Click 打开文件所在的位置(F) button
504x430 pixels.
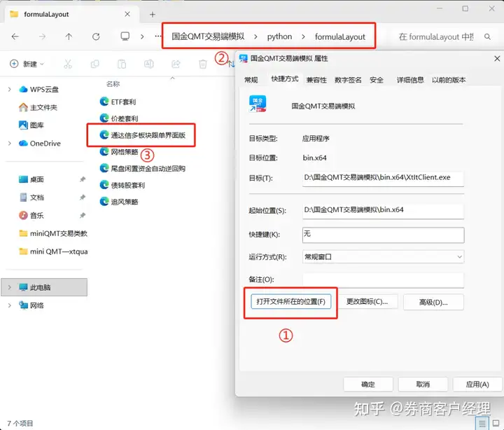click(x=291, y=302)
